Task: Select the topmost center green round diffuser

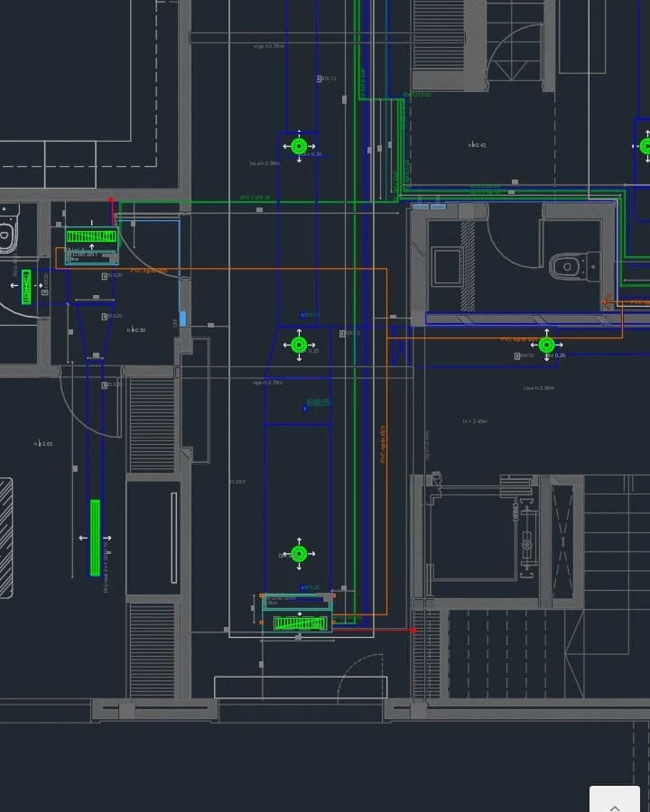Action: click(x=299, y=145)
